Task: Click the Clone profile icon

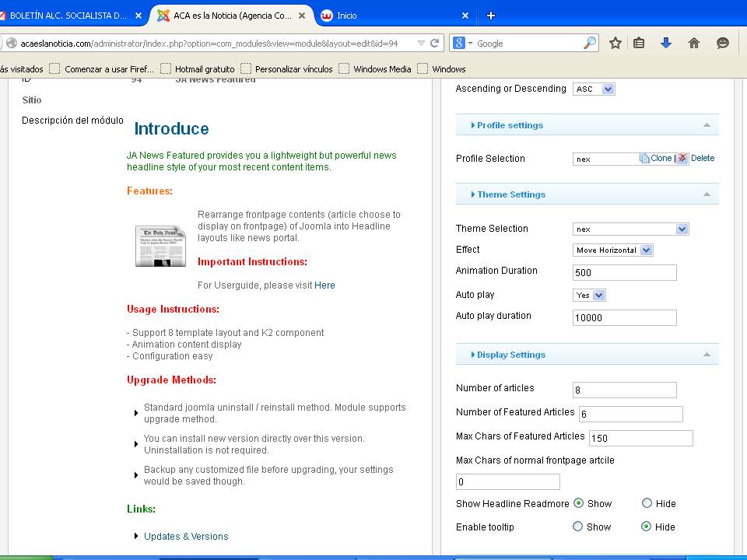Action: [x=644, y=158]
